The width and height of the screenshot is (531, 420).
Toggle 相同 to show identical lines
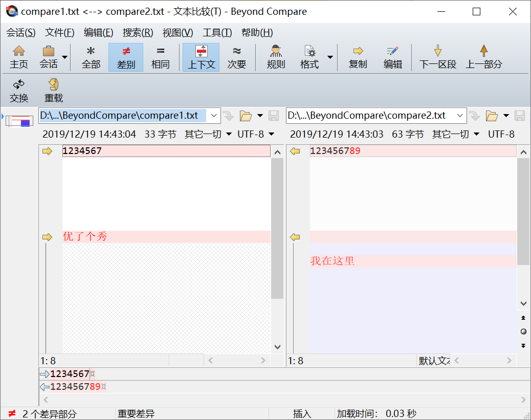coord(161,56)
